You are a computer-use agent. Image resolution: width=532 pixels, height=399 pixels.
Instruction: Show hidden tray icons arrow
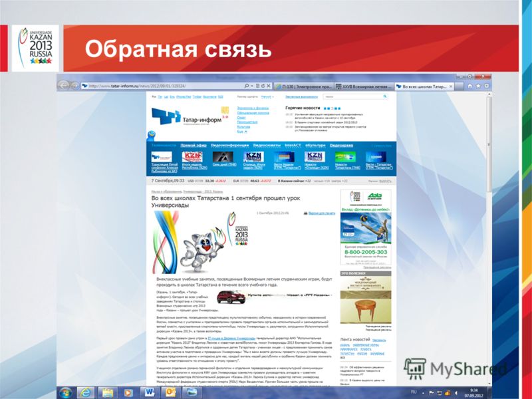coord(423,393)
